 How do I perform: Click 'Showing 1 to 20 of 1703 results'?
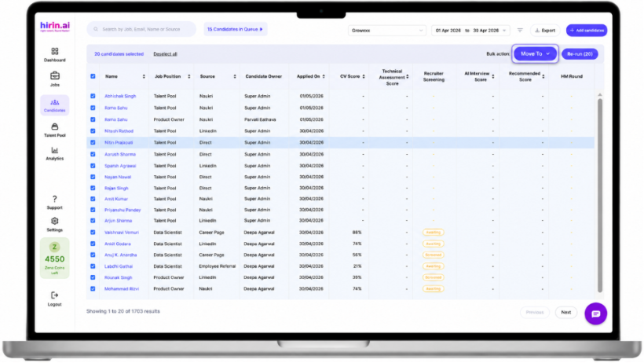[123, 311]
